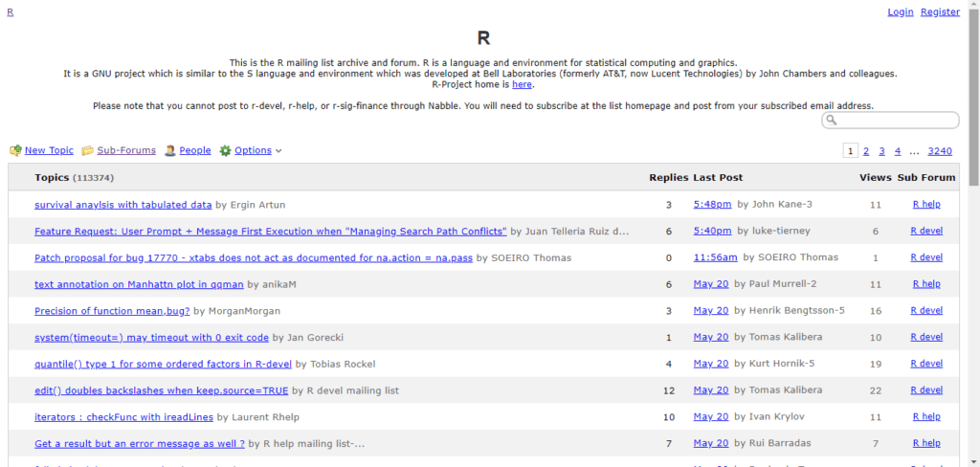This screenshot has height=467, width=980.
Task: Click the Options gear icon
Action: click(225, 150)
